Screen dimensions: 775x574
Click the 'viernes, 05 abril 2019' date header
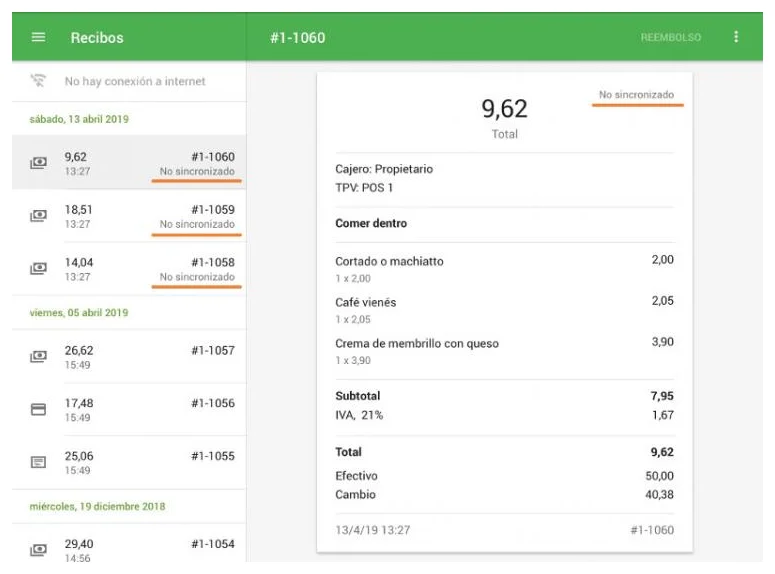click(79, 312)
